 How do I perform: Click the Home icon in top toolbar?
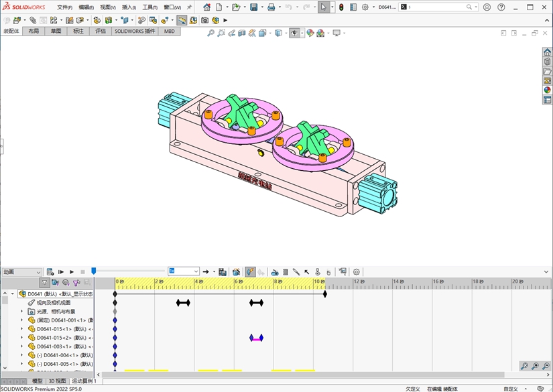(206, 7)
